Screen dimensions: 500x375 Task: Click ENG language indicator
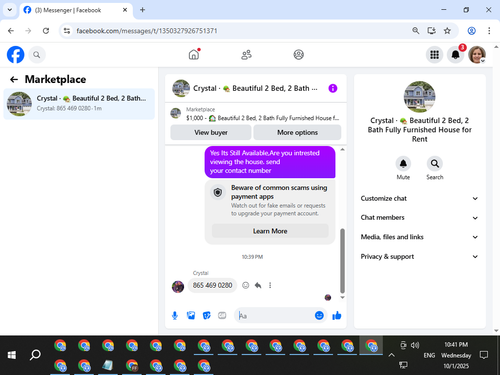coord(429,355)
